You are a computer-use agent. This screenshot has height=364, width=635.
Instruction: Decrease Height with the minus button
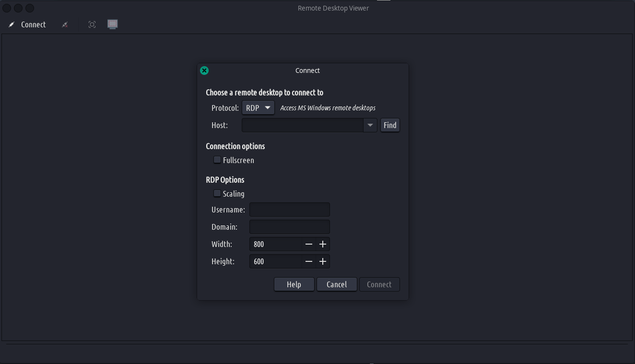[x=309, y=261]
